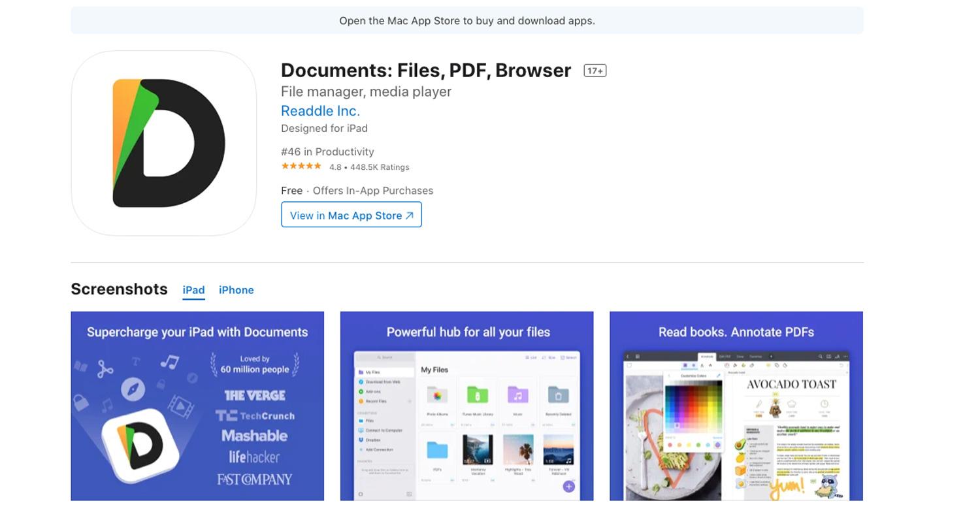980x516 pixels.
Task: Click the File manager, media player subtitle
Action: point(366,92)
